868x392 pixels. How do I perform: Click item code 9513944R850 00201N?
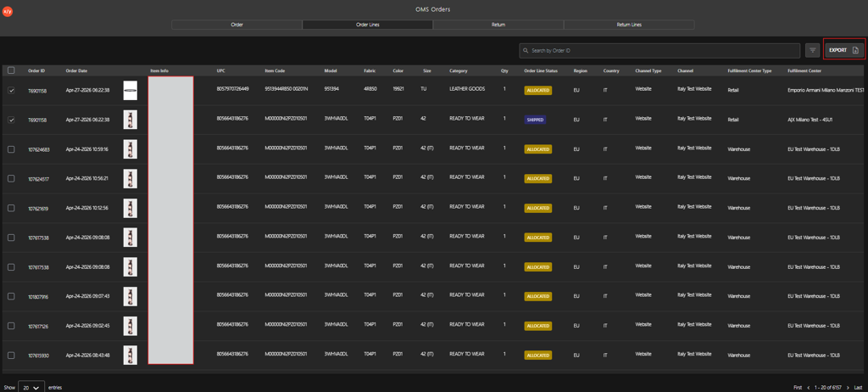coord(288,89)
